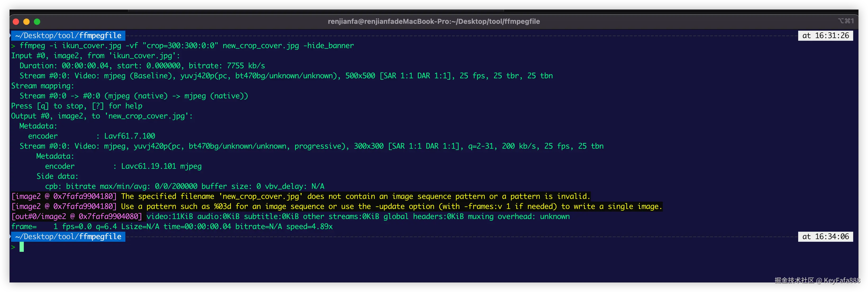868x292 pixels.
Task: Click the KeyFafa888 watermark text
Action: (842, 280)
